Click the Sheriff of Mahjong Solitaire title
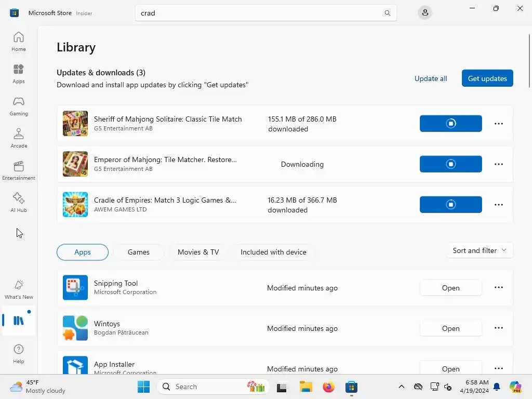 168,119
